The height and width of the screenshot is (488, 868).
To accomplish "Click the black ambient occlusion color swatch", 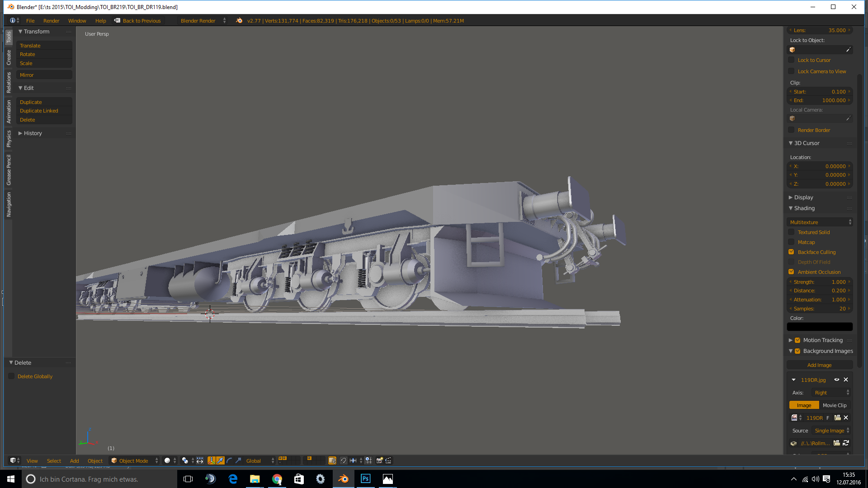I will tap(819, 327).
